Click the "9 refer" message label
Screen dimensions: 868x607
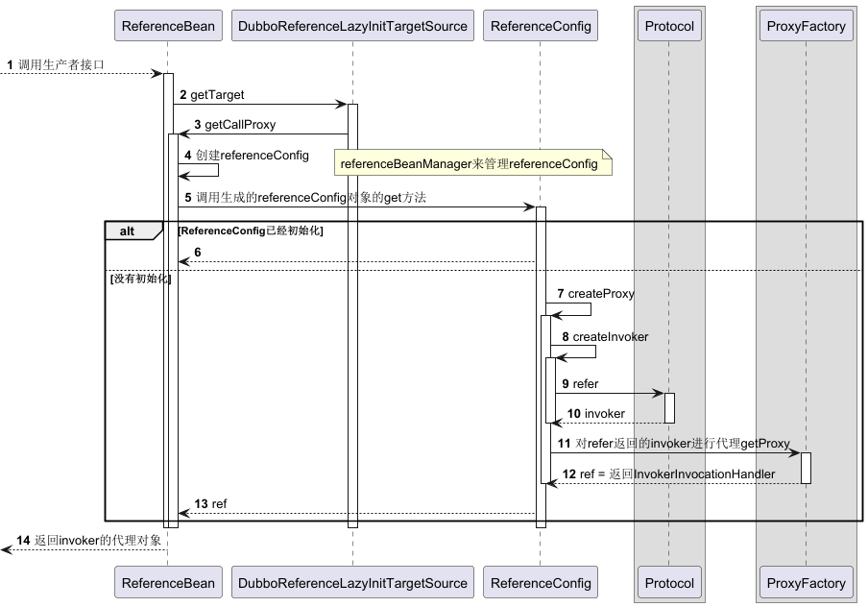point(580,384)
